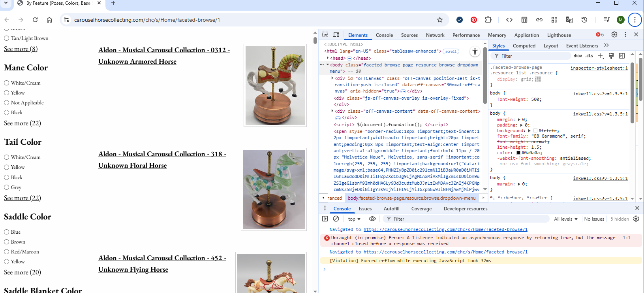Click the console Filter input field

click(466, 219)
